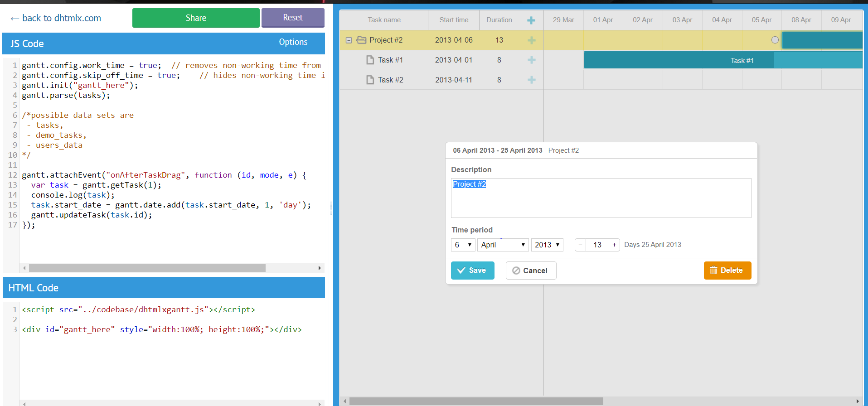Click the add task plus icon in grid header
The height and width of the screenshot is (406, 868).
[531, 20]
